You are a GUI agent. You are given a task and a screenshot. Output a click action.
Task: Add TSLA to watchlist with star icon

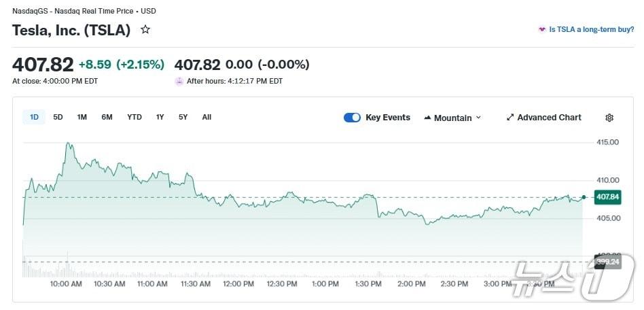tap(145, 30)
